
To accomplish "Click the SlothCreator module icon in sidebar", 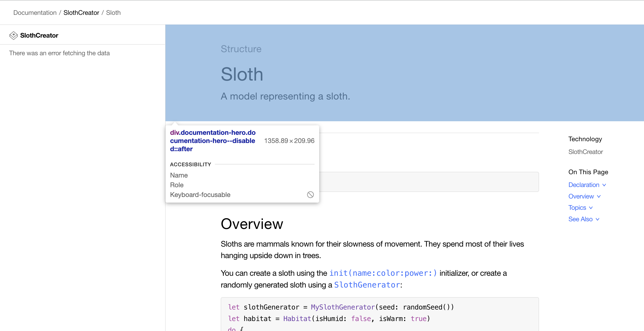I will point(13,36).
